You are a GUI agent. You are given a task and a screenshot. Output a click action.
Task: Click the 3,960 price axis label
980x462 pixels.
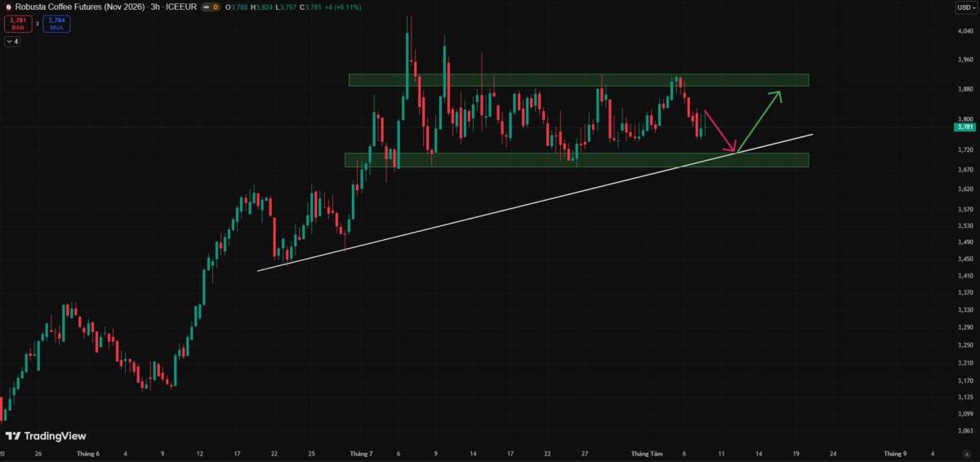pos(965,60)
